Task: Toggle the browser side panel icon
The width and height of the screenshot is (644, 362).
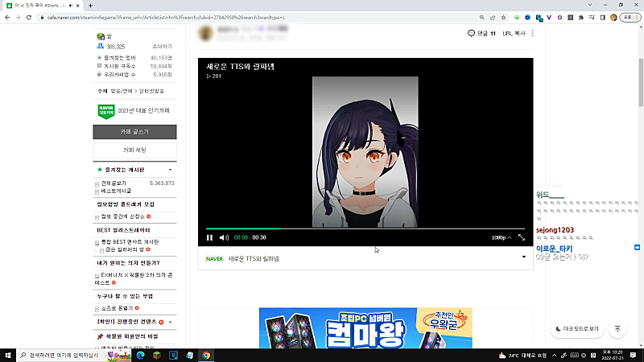Action: click(602, 18)
